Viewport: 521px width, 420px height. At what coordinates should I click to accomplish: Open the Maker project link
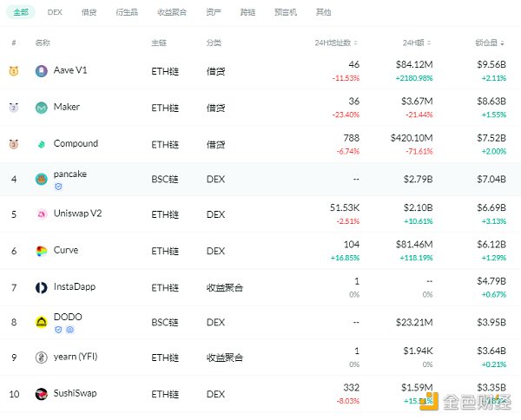pos(67,107)
